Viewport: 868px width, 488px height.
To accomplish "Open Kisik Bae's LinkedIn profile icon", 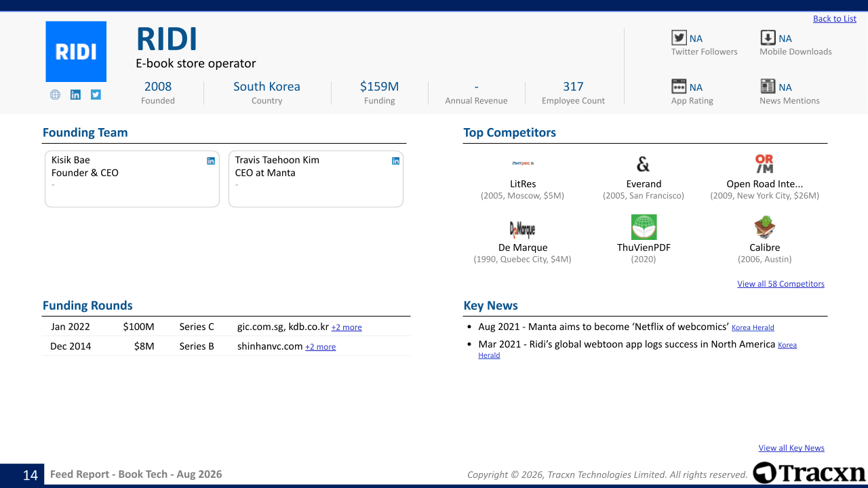I will click(211, 161).
